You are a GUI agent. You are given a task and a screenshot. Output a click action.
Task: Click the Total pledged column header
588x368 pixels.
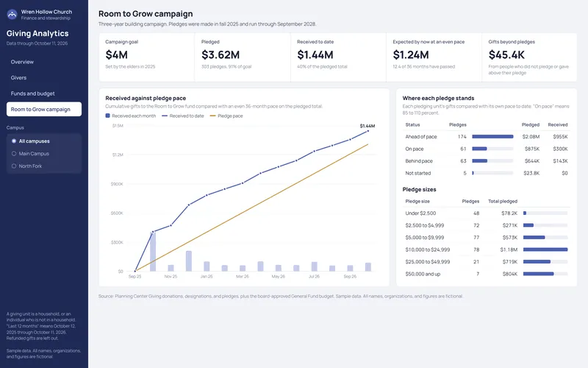[503, 201]
